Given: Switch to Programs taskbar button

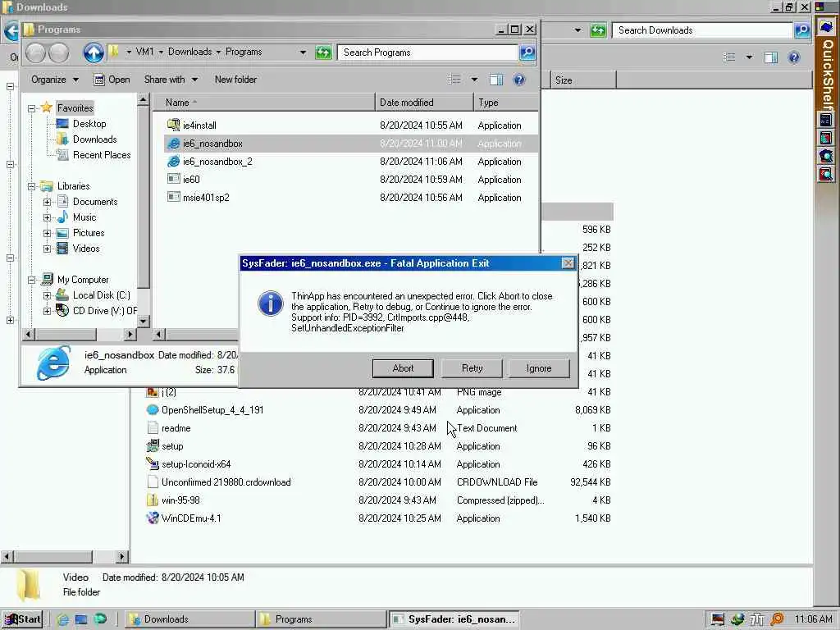Looking at the screenshot, I should (x=321, y=619).
